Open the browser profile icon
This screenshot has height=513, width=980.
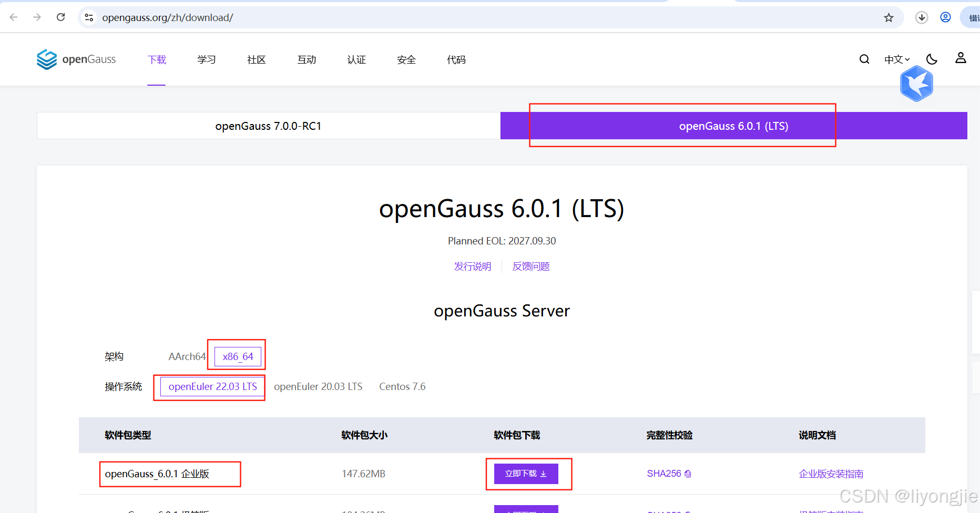(945, 17)
